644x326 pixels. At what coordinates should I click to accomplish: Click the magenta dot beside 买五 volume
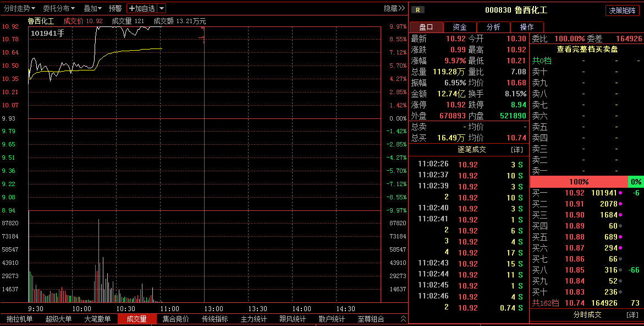tap(621, 237)
